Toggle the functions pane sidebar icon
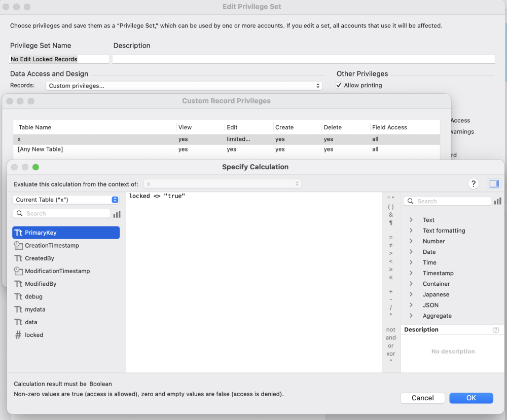 coord(493,184)
